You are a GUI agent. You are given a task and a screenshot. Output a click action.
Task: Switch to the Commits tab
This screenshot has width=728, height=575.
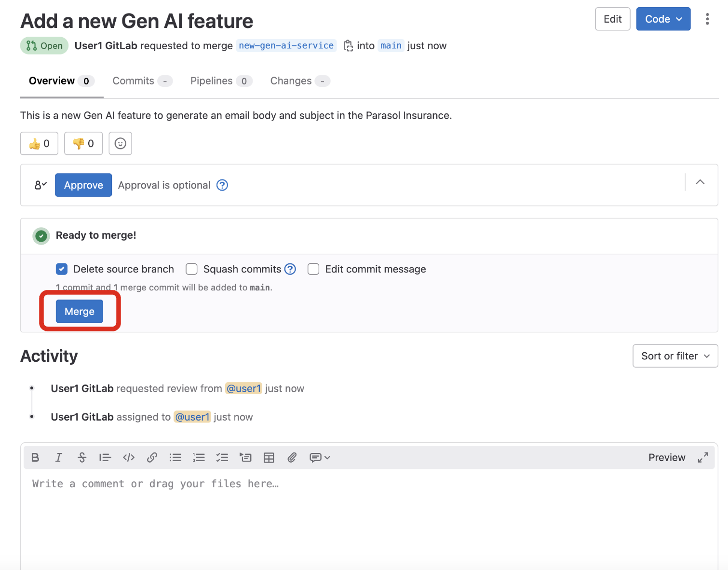point(134,81)
